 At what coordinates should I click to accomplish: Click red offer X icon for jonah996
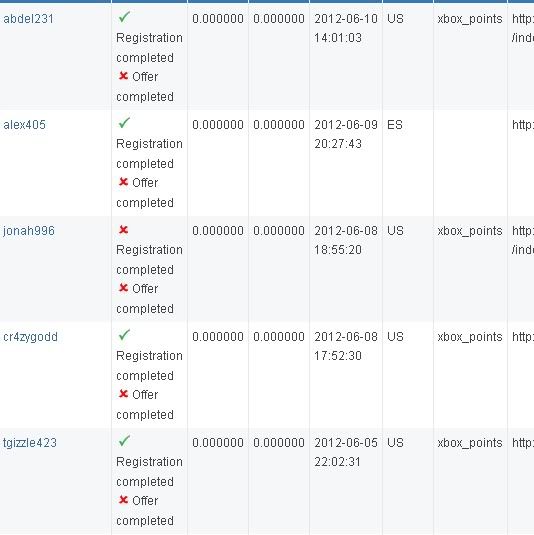click(123, 288)
